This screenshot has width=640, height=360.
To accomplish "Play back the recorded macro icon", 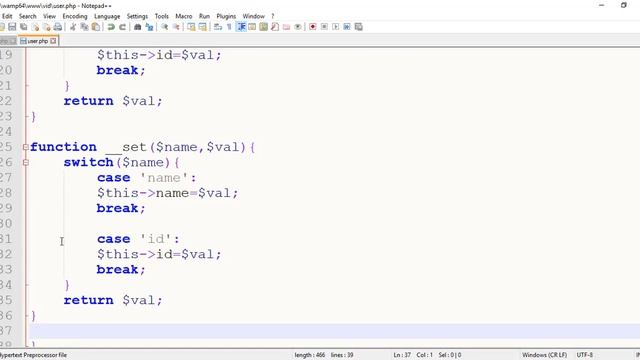I will [336, 27].
